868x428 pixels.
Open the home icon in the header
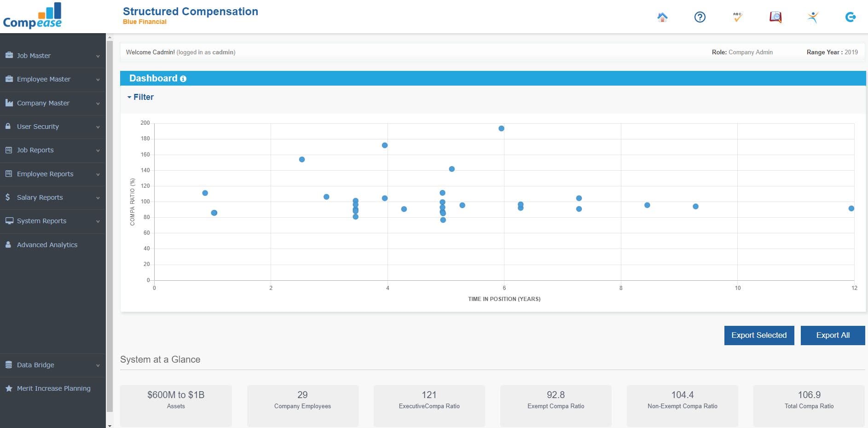[x=662, y=17]
